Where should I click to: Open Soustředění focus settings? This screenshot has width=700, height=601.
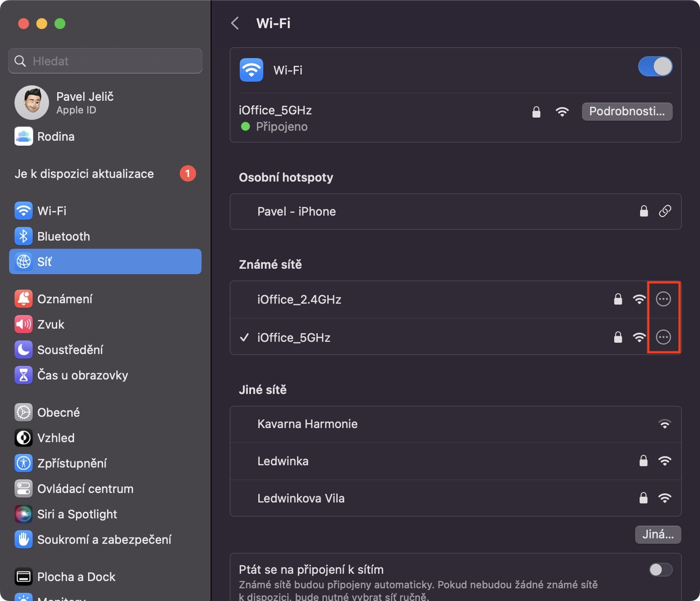coord(70,350)
